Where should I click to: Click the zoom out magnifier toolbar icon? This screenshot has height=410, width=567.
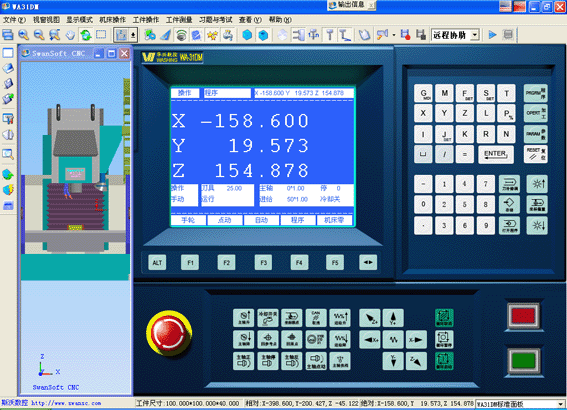[x=39, y=35]
